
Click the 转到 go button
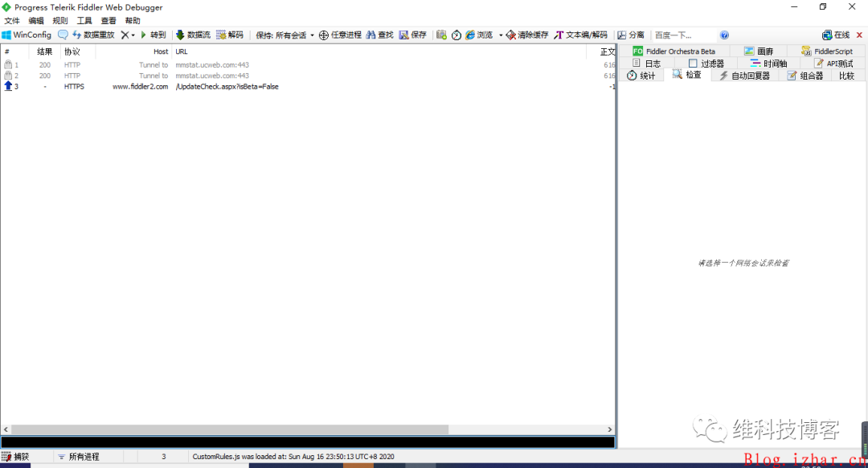(x=154, y=35)
